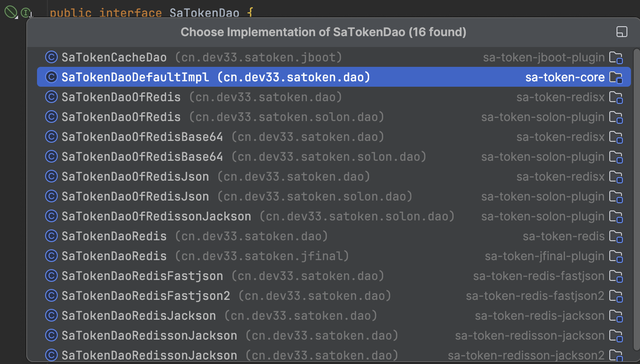
Task: Choose SaTokenDaoOfRedis in sa-token-redisx
Action: click(334, 97)
